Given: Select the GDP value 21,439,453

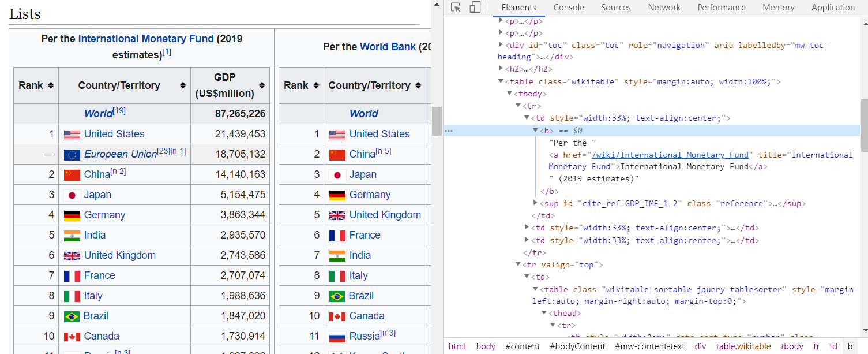Looking at the screenshot, I should click(241, 134).
